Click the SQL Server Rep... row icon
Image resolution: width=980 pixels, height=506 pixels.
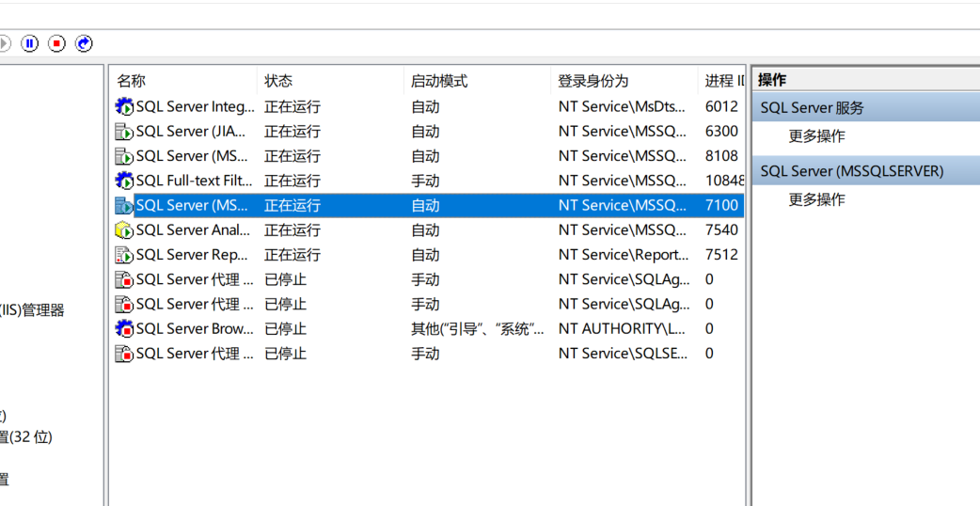coord(124,255)
